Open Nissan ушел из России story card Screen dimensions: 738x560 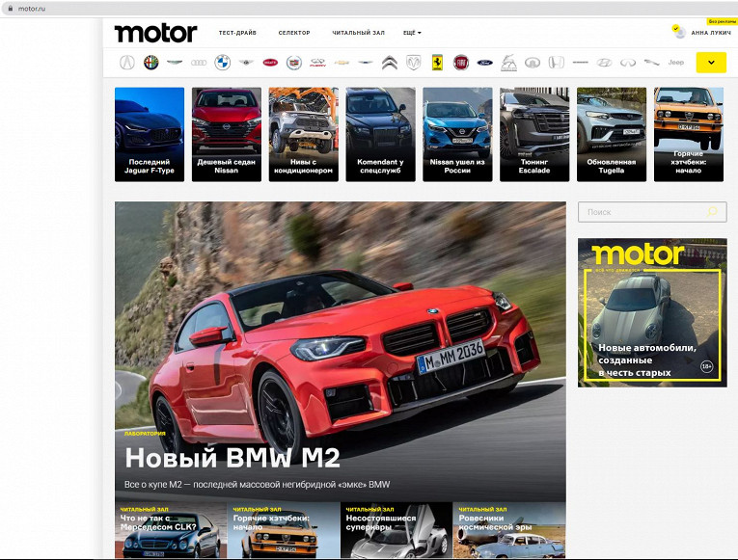tap(457, 135)
